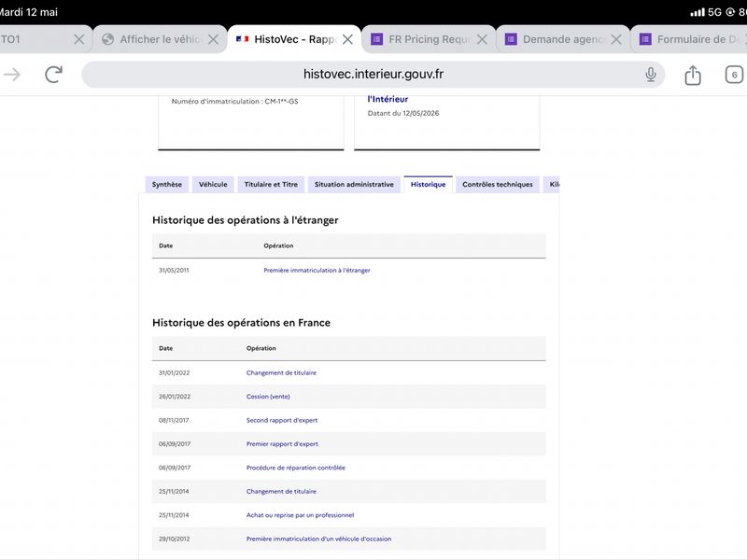Viewport: 747px width, 560px height.
Task: Close the Afficher le véhicule tab
Action: point(214,39)
